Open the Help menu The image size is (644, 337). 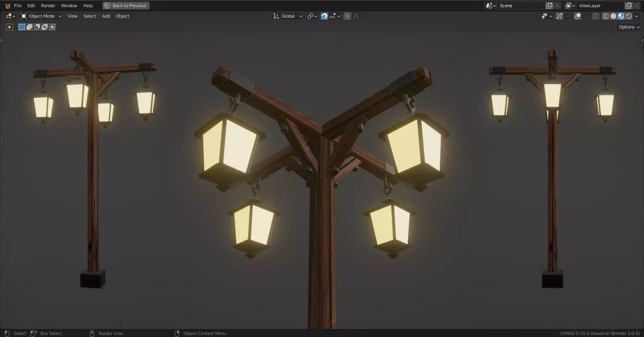click(x=88, y=6)
